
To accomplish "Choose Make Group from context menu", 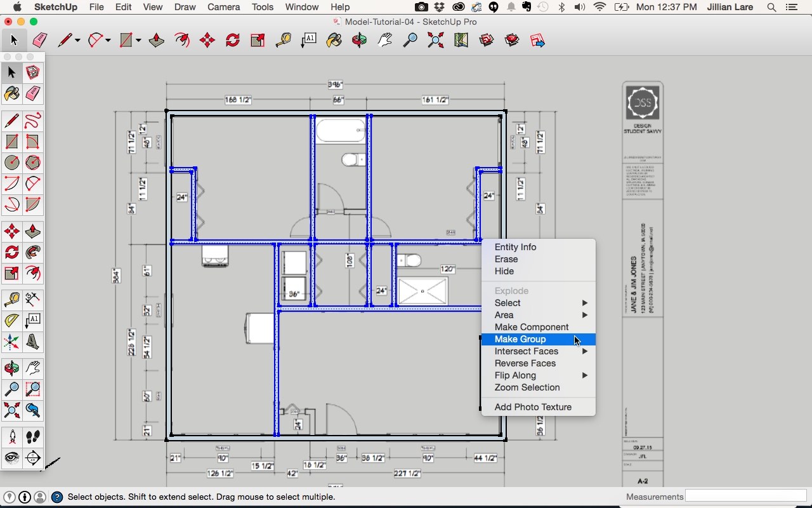I will [520, 339].
